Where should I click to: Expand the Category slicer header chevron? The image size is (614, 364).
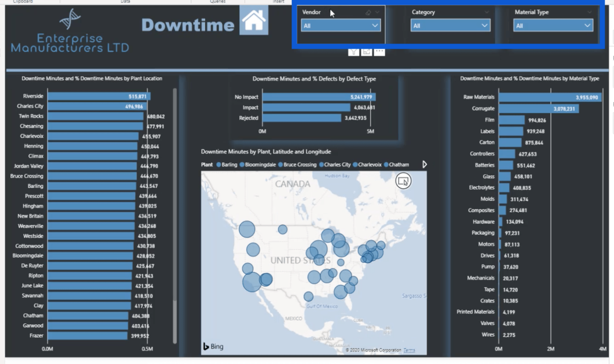[x=486, y=12]
